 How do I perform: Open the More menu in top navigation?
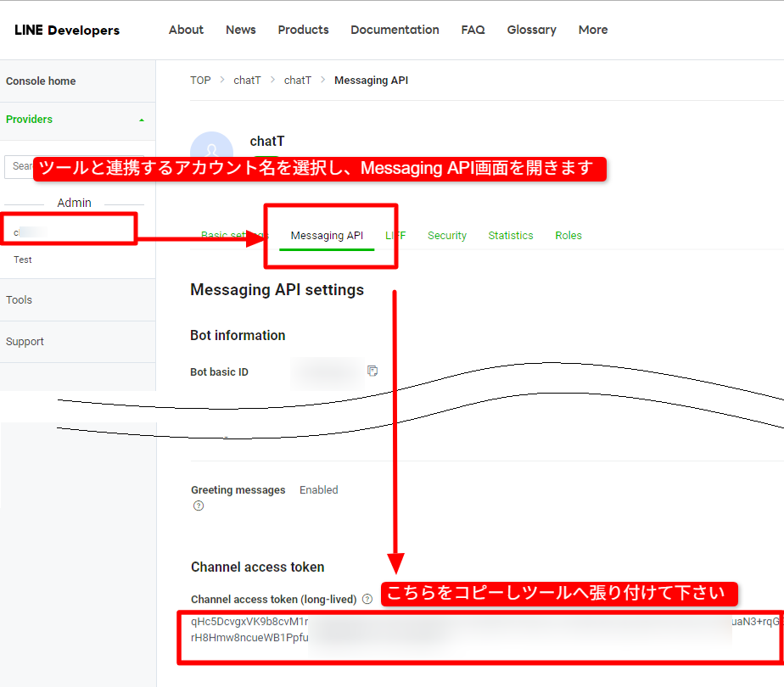(x=592, y=30)
